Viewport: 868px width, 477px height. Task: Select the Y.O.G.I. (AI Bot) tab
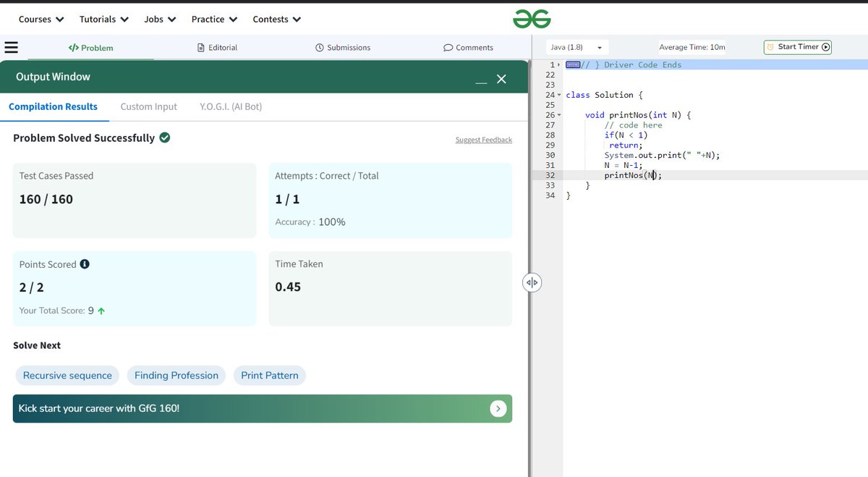(x=231, y=106)
